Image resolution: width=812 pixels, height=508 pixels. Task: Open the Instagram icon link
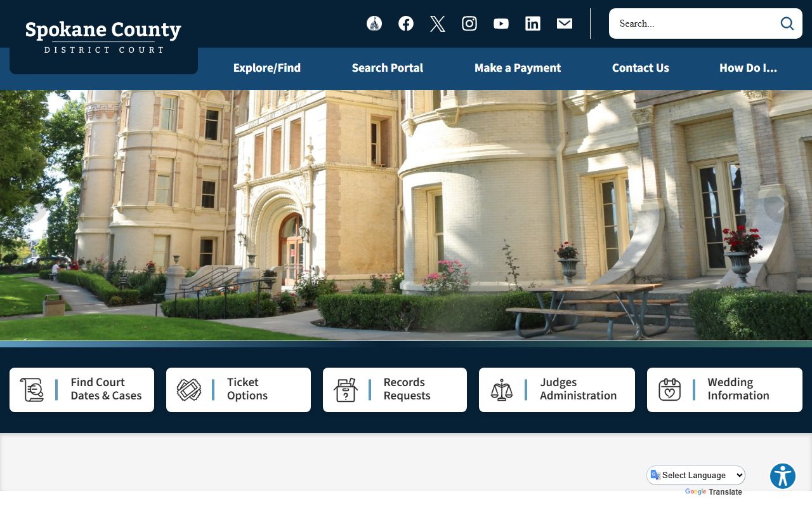tap(469, 23)
